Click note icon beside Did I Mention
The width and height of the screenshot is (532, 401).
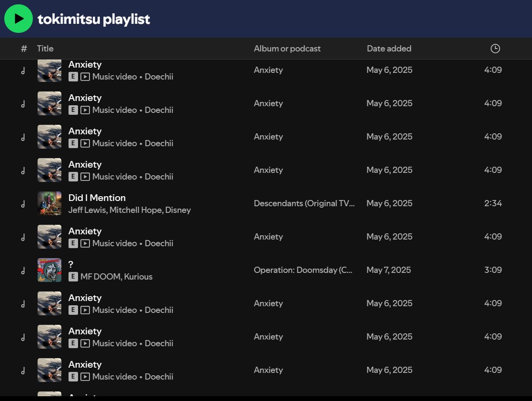point(23,204)
